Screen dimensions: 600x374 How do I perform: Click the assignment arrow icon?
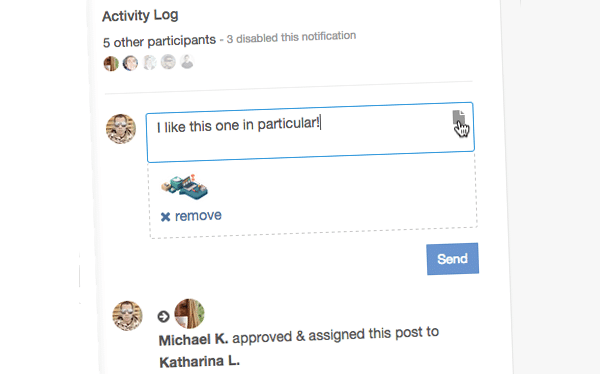tap(163, 317)
